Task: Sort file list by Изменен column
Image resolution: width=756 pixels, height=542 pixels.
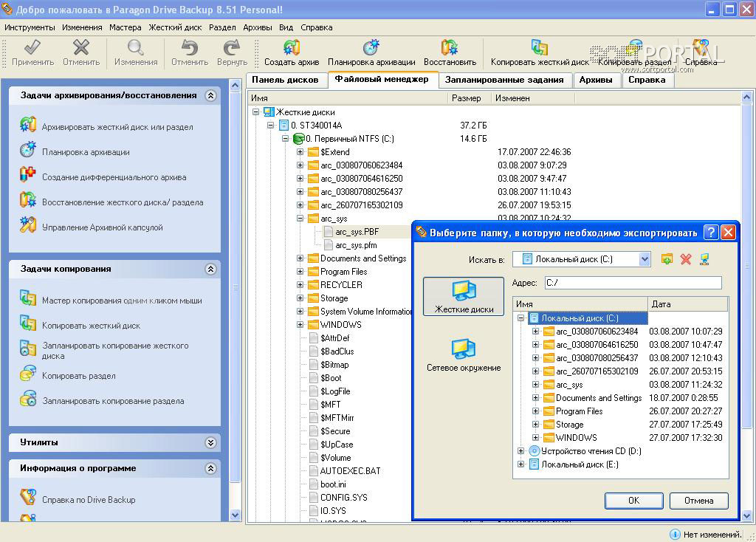Action: pos(533,98)
